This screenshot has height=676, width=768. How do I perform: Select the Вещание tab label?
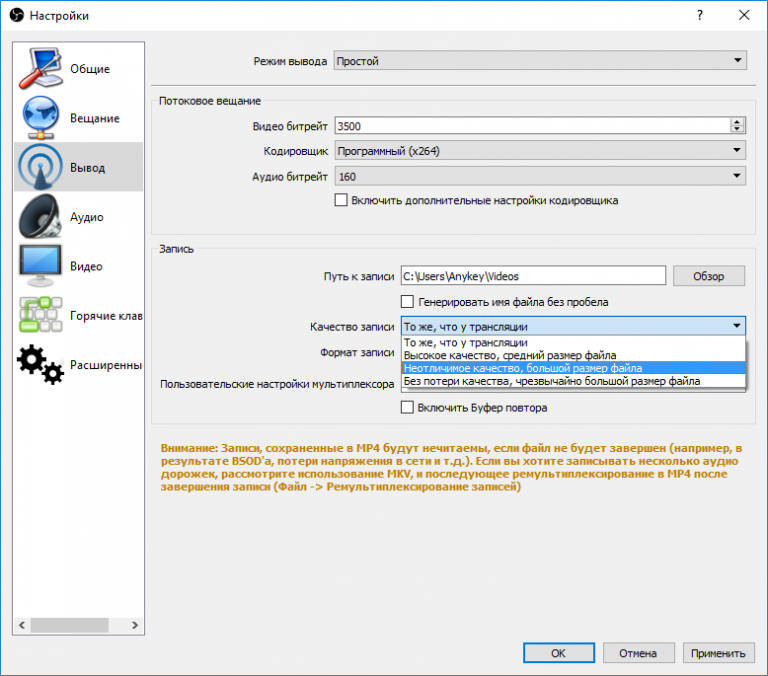(95, 118)
